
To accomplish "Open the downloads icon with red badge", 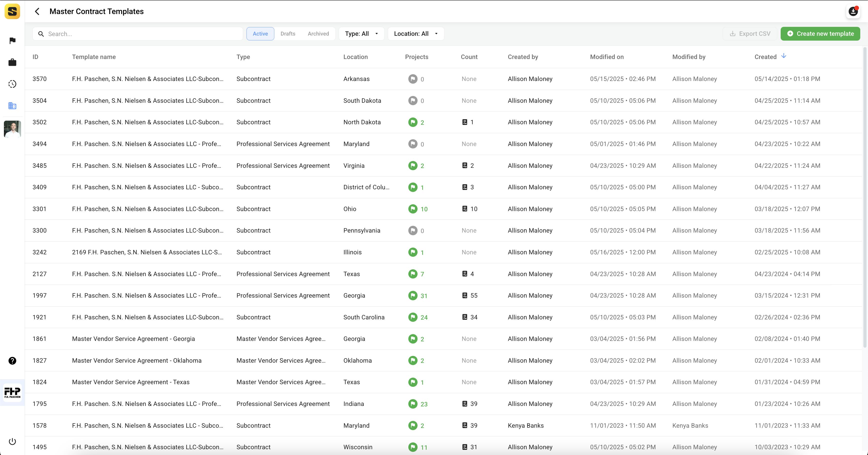I will tap(853, 11).
